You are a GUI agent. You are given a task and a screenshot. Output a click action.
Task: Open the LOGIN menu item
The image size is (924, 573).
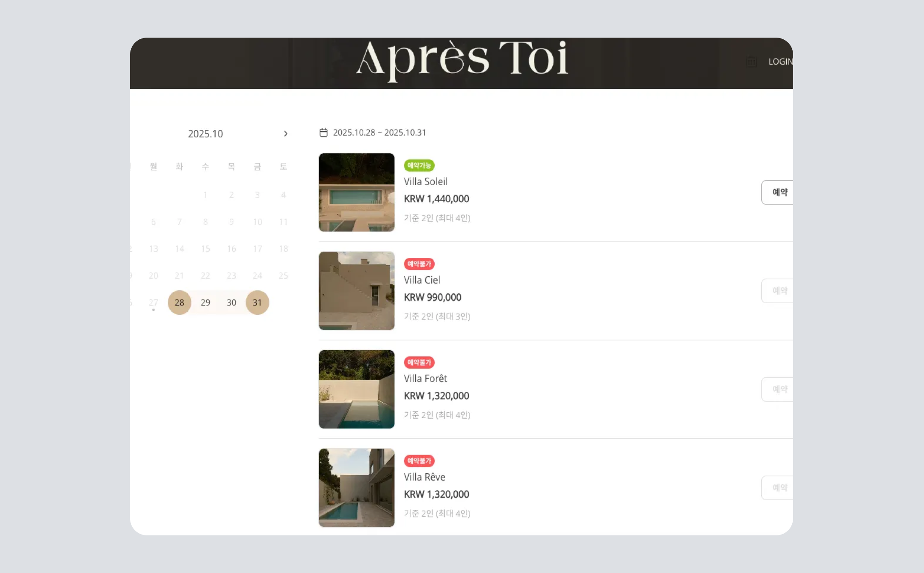[781, 62]
